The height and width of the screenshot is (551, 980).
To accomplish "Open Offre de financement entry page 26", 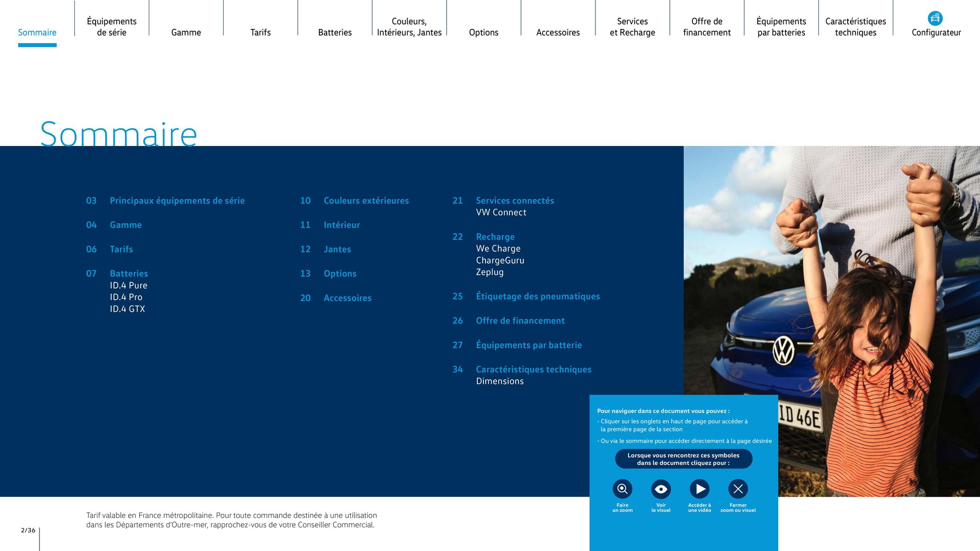I will pos(521,321).
